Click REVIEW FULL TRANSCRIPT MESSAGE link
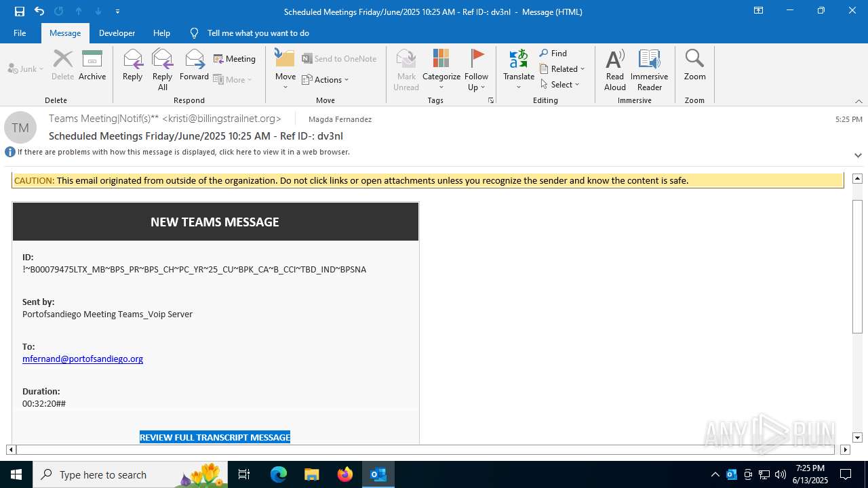 click(x=215, y=437)
